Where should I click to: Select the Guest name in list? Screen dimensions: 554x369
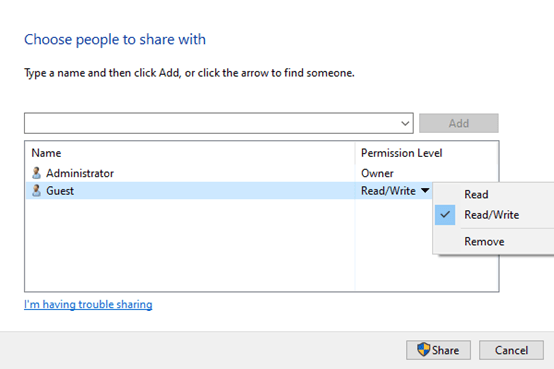coord(60,191)
